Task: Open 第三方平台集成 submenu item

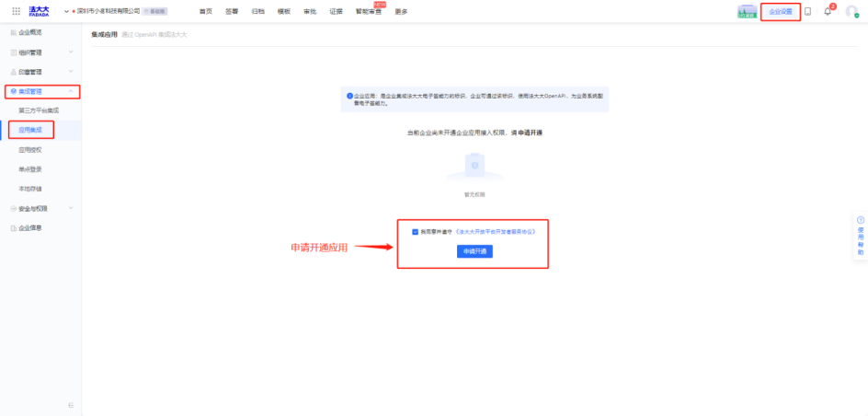Action: [x=40, y=110]
